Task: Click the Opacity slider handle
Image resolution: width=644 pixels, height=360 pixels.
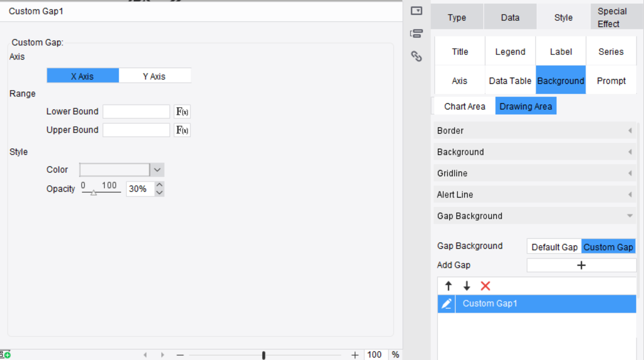Action: click(x=94, y=192)
